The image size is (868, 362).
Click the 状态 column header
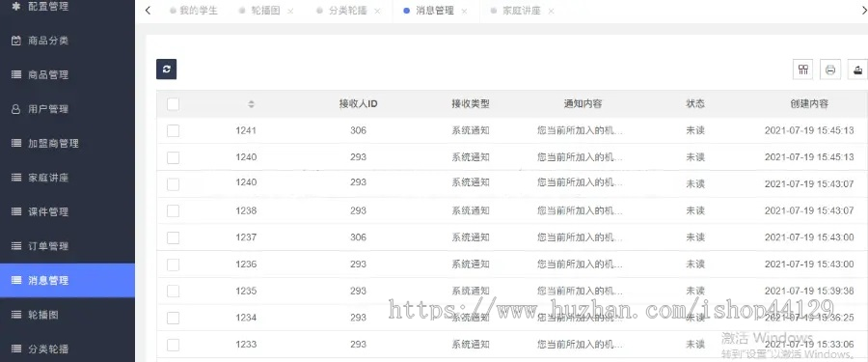point(695,103)
